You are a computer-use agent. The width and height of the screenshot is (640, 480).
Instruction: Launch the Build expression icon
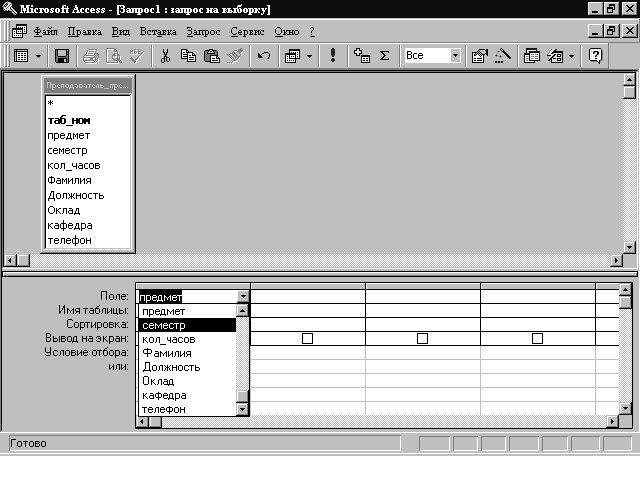(x=503, y=56)
